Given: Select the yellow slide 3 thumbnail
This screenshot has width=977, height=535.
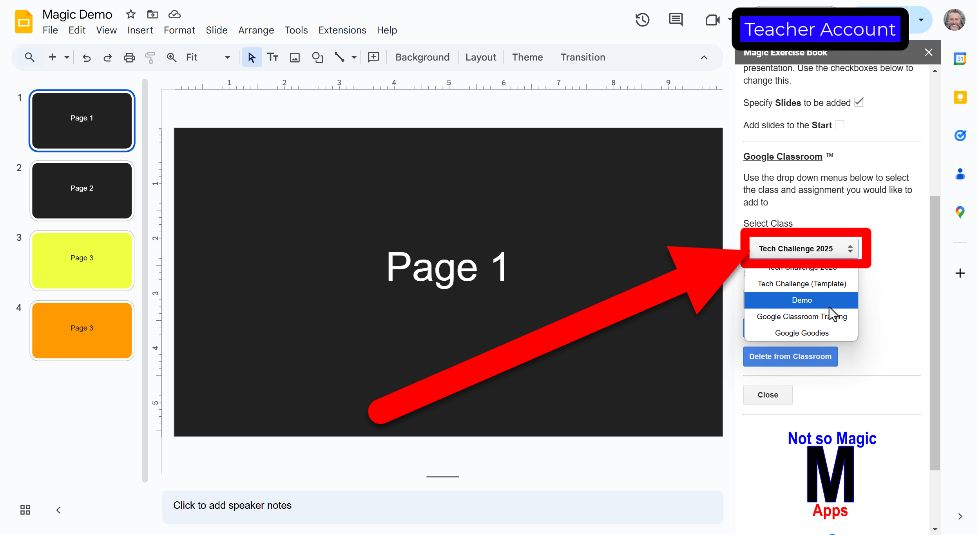Looking at the screenshot, I should pyautogui.click(x=82, y=260).
